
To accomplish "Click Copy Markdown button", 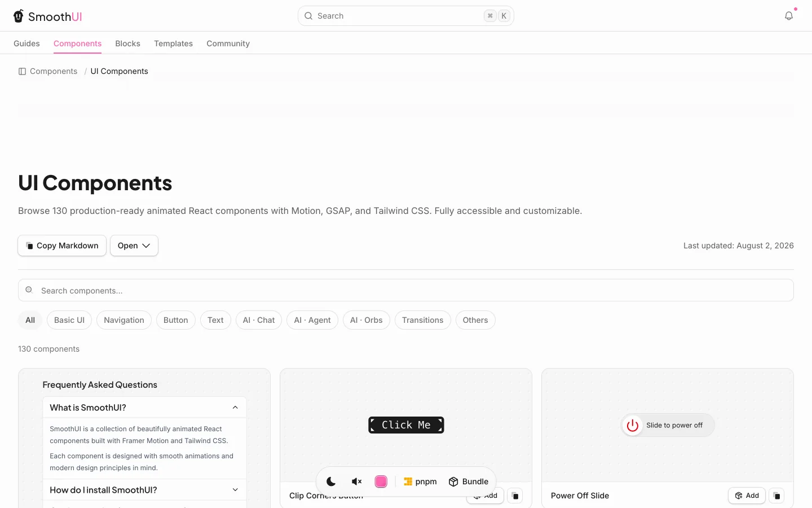I will pyautogui.click(x=62, y=246).
